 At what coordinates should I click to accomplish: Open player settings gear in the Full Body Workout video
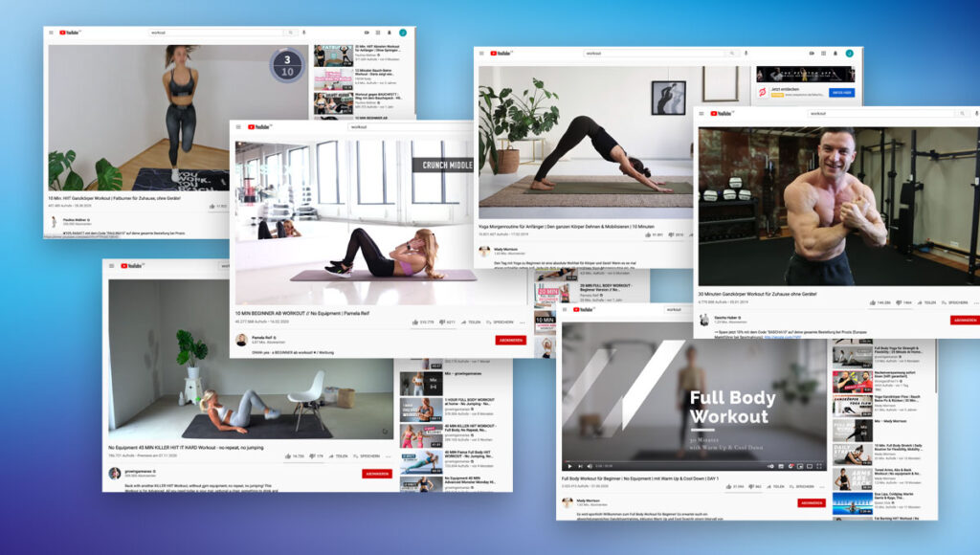[x=791, y=466]
